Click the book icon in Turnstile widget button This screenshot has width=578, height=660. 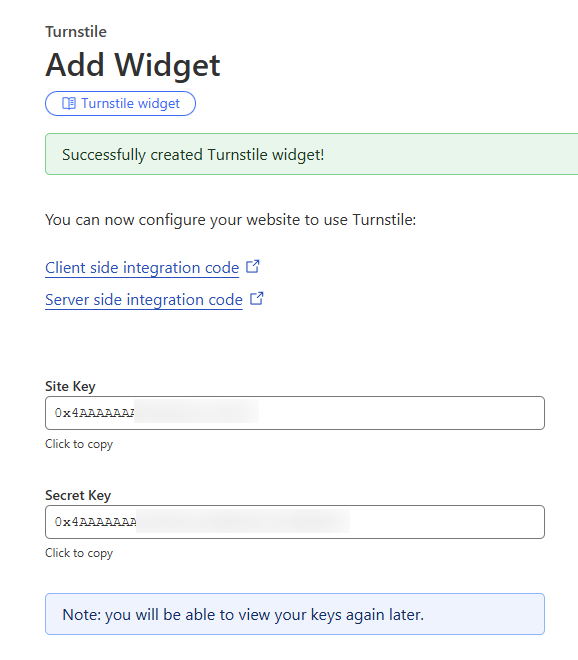click(69, 103)
